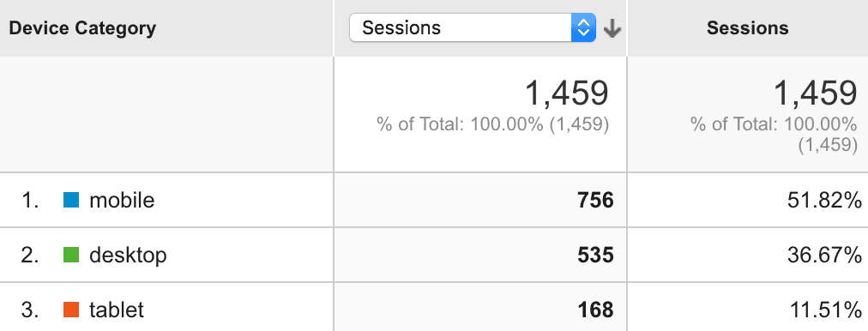Viewport: 868px width, 331px height.
Task: Click the 168 tablet sessions value
Action: pyautogui.click(x=595, y=310)
